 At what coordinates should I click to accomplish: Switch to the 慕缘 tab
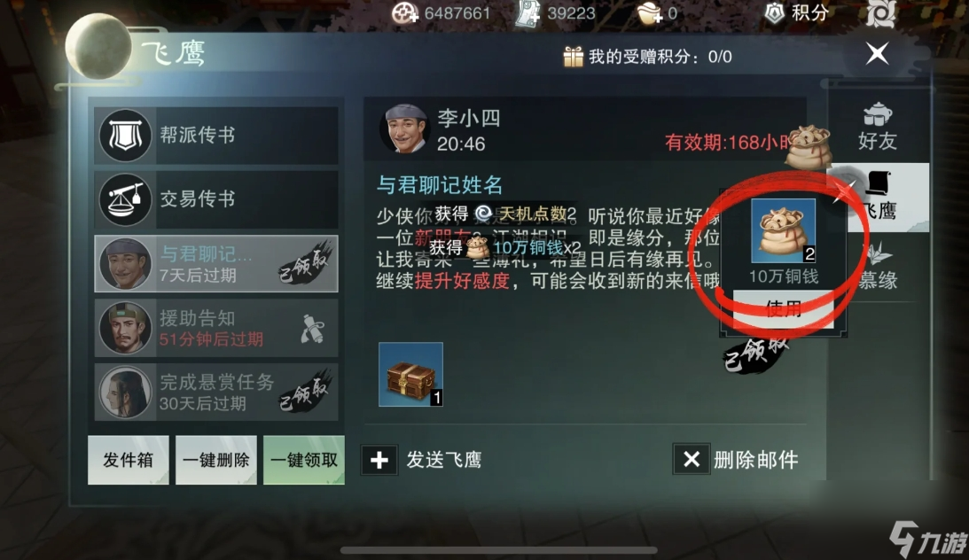pos(878,267)
